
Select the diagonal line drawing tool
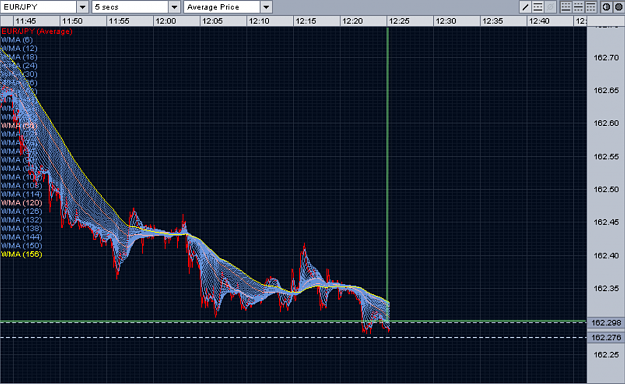(525, 7)
